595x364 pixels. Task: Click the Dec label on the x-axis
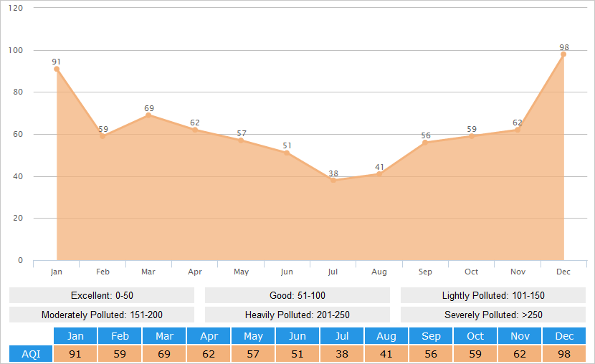click(563, 272)
